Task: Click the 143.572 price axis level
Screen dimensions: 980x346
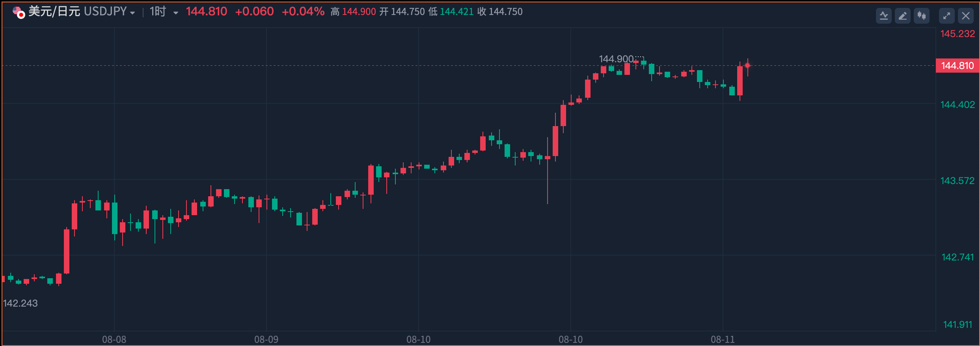Action: coord(957,181)
